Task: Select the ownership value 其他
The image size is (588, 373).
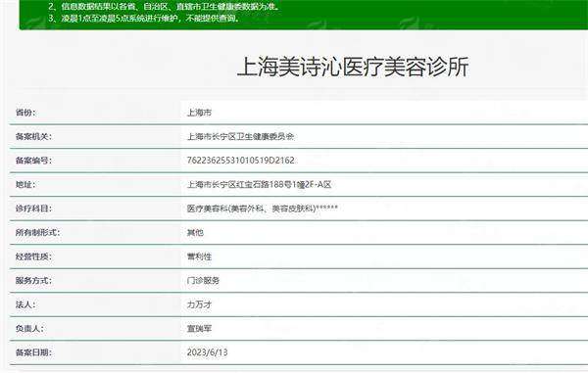Action: coord(195,233)
